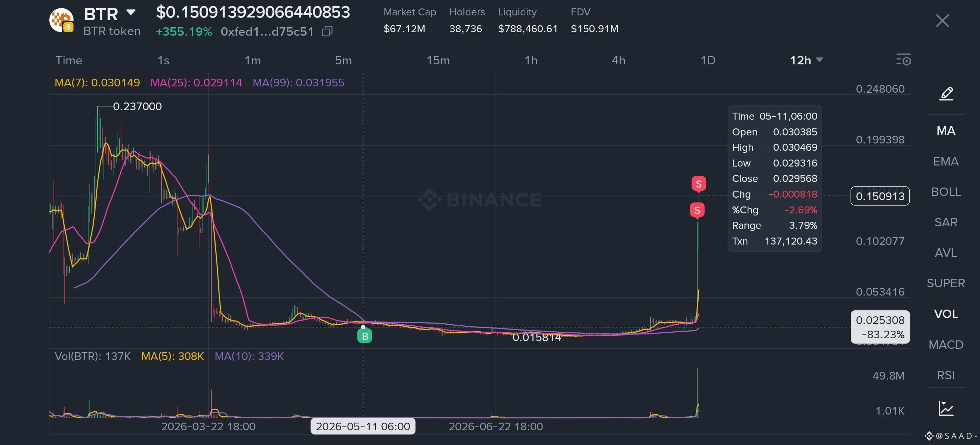Click the 2026-05-11 06:00 crosshair date label
Image resolution: width=980 pixels, height=445 pixels.
click(363, 426)
